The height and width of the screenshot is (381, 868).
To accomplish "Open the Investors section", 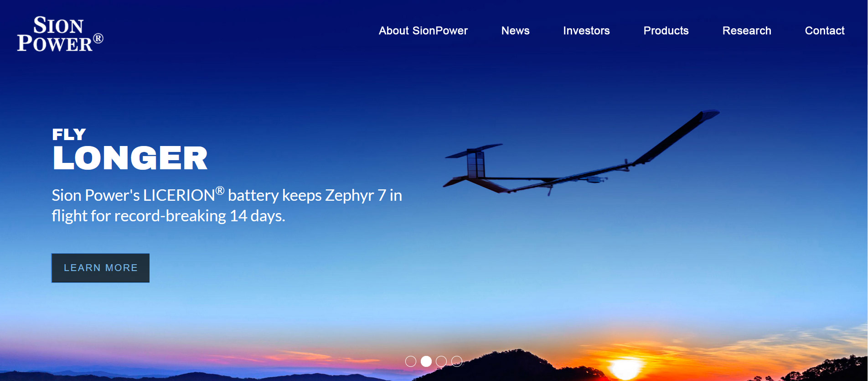I will tap(586, 31).
